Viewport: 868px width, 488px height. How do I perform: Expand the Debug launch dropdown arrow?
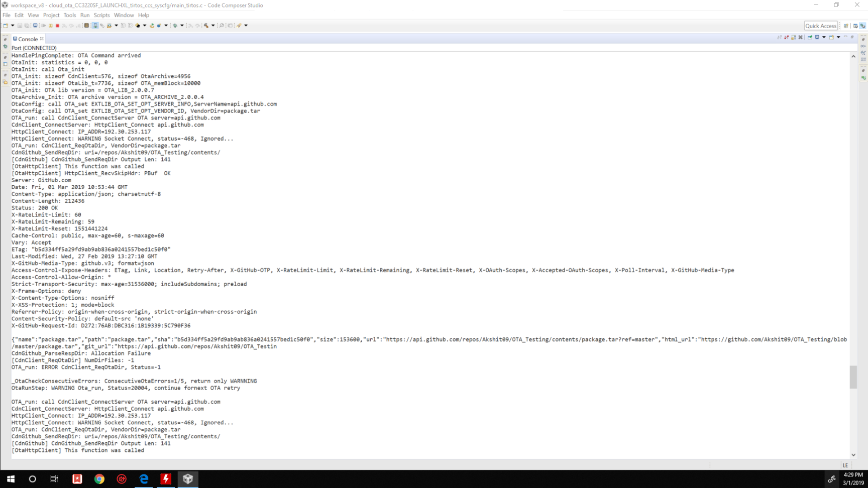[182, 26]
